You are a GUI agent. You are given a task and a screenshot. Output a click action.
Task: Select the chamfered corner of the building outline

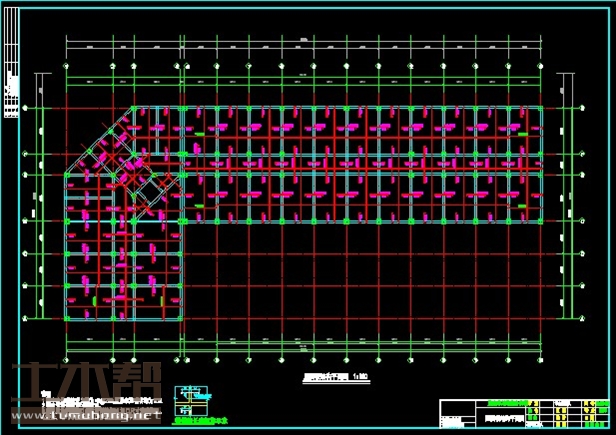[98, 140]
